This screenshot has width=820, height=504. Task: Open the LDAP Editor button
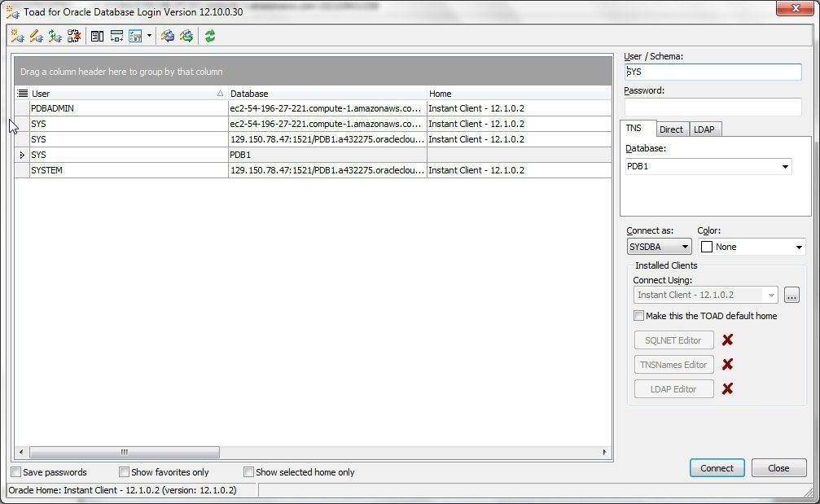(673, 389)
